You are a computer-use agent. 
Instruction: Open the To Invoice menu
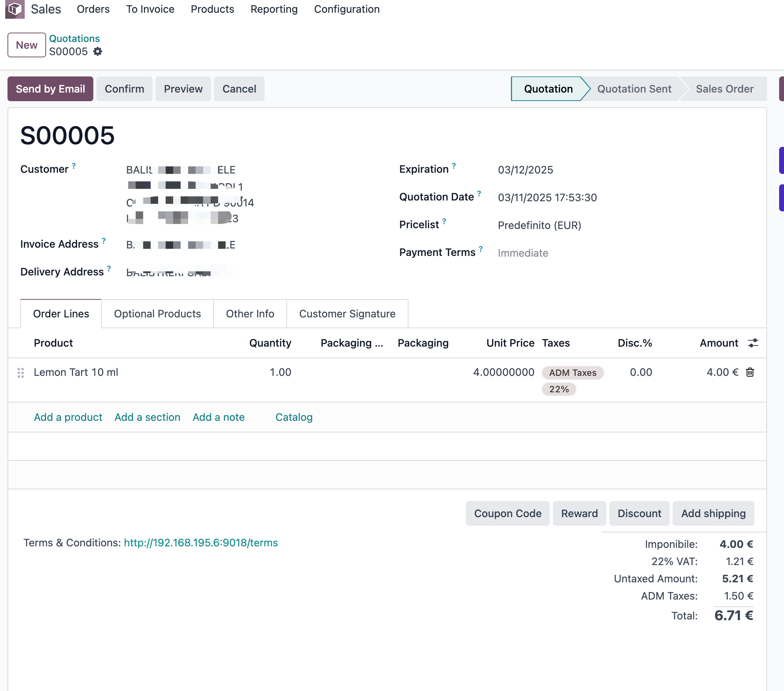coord(150,9)
